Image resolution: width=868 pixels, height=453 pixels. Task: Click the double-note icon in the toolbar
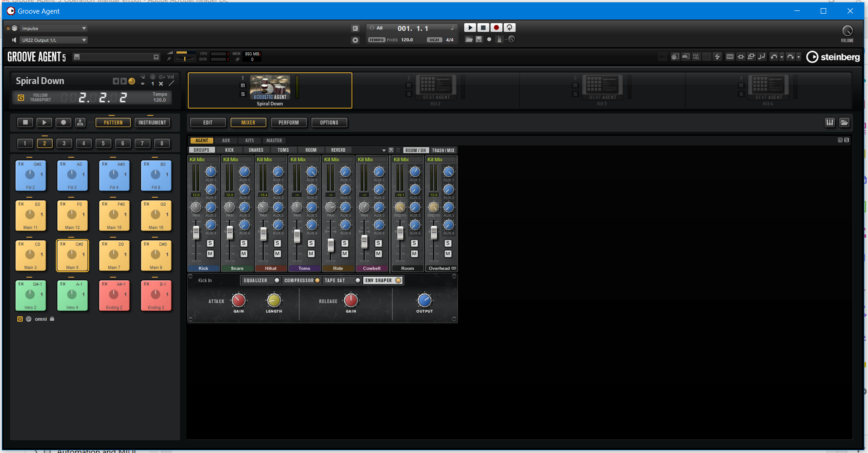click(762, 57)
